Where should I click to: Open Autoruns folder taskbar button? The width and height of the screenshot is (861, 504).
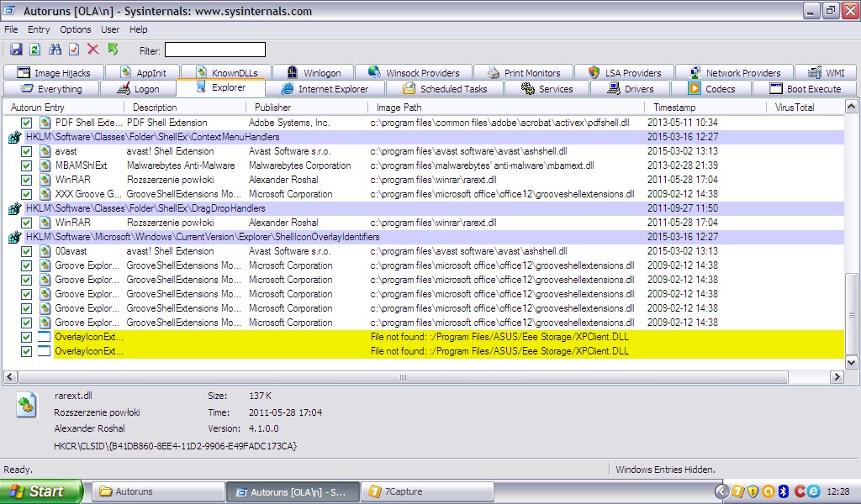(158, 492)
